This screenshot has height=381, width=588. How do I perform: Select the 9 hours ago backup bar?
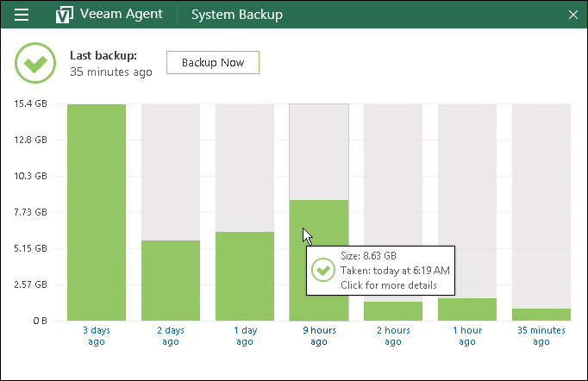(318, 224)
